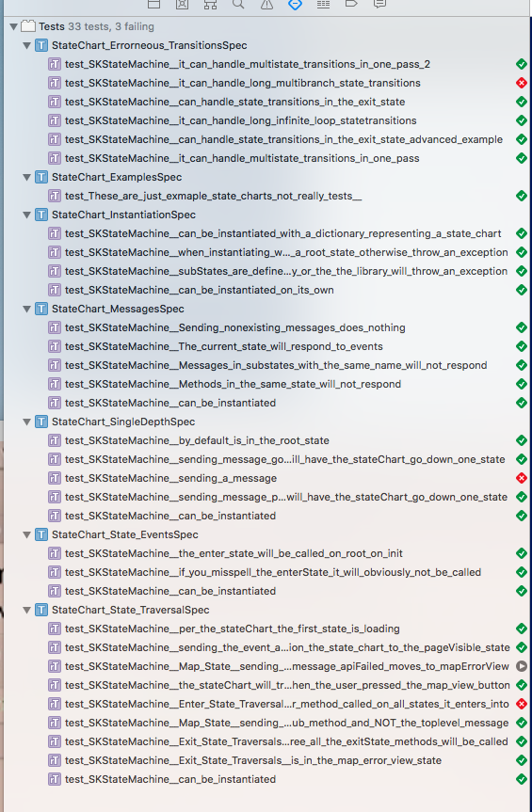Click green pass icon for first_state_is_loading test
Image resolution: width=532 pixels, height=812 pixels.
click(x=522, y=629)
